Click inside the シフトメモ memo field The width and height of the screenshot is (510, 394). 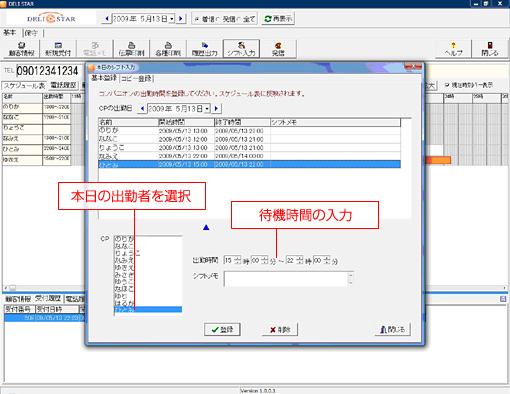point(286,279)
